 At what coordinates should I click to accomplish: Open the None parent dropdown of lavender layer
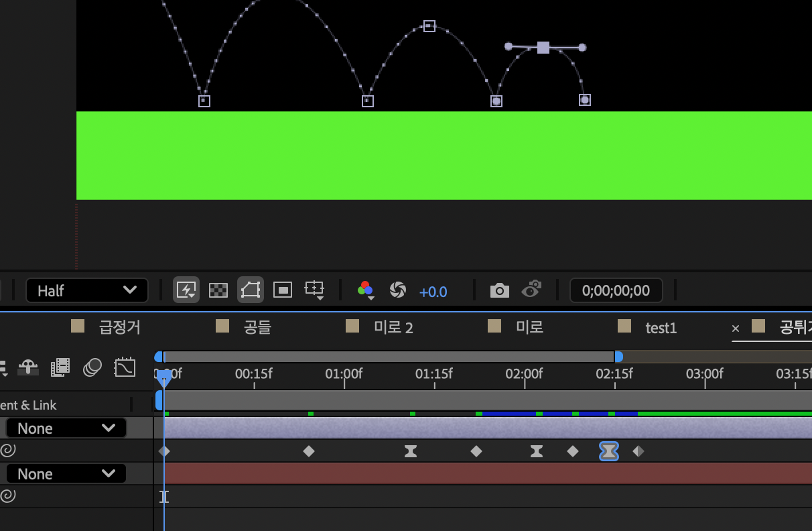click(66, 428)
